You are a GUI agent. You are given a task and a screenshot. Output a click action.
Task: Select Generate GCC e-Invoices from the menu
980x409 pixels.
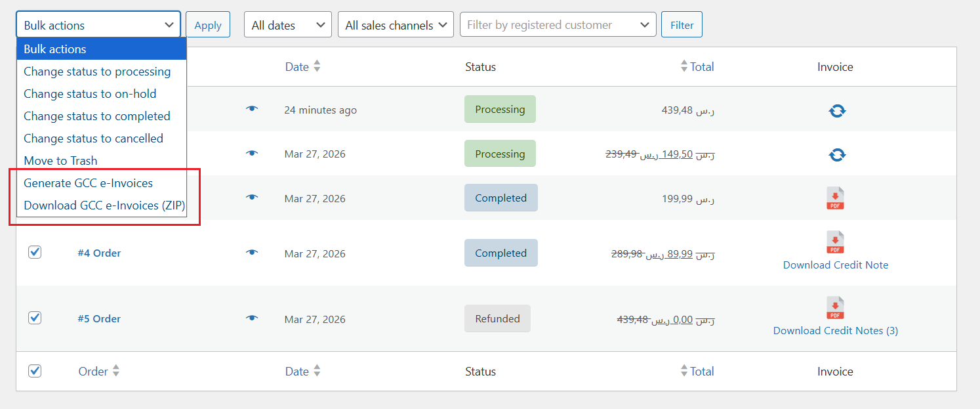click(87, 183)
